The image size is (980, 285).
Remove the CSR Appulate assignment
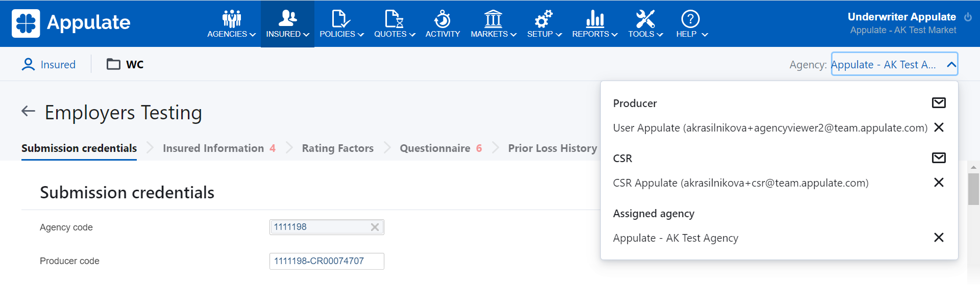click(x=939, y=183)
